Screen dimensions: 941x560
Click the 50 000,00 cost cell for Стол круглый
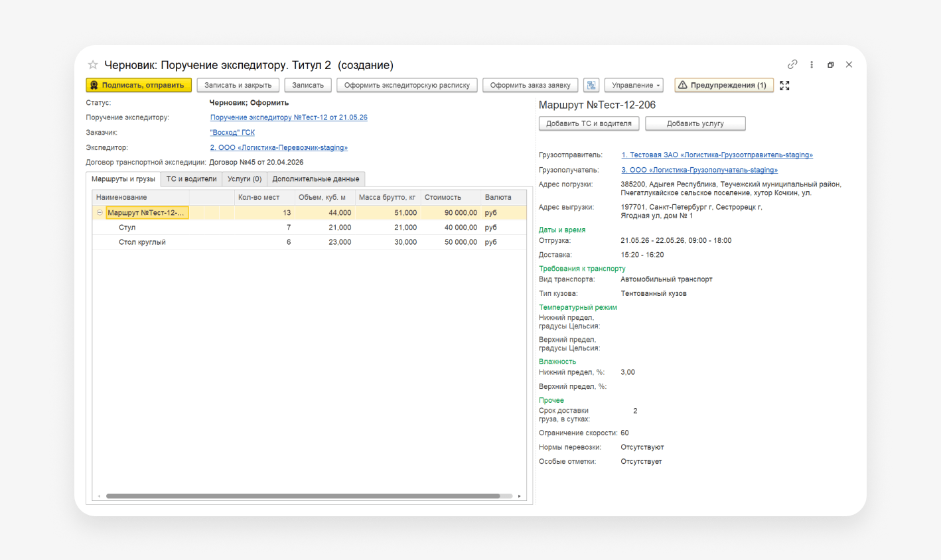(x=451, y=242)
